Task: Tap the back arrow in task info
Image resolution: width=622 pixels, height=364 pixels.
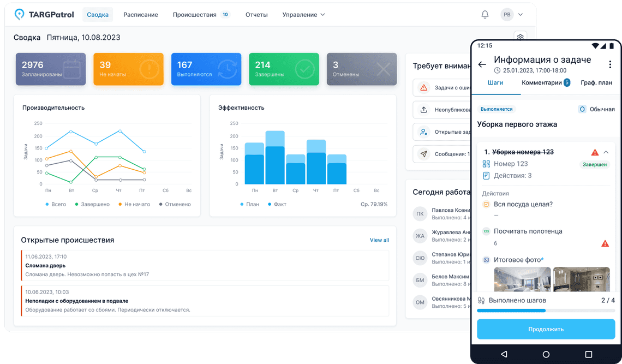Action: coord(482,64)
